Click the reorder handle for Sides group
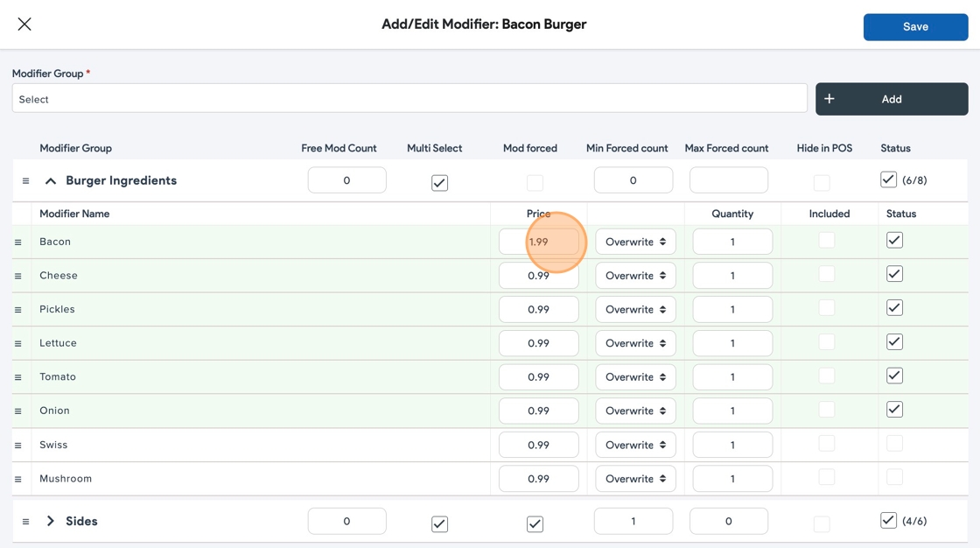 point(25,522)
